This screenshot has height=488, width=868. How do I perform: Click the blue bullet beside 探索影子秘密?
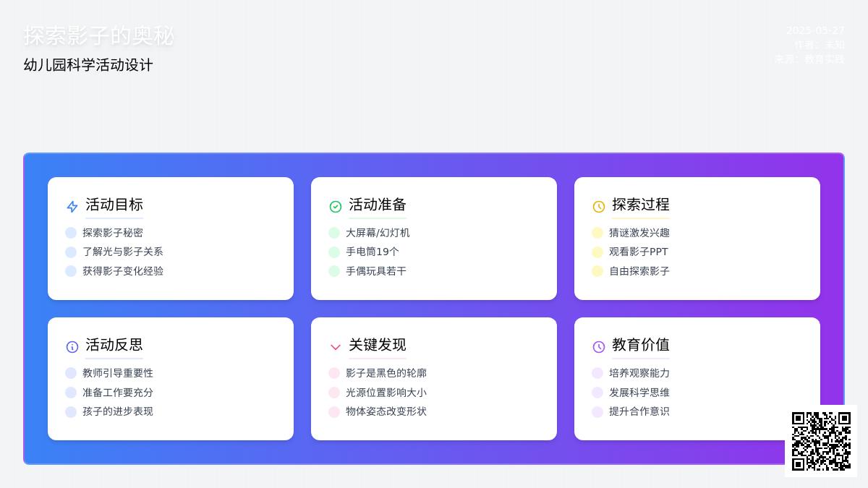pyautogui.click(x=71, y=233)
